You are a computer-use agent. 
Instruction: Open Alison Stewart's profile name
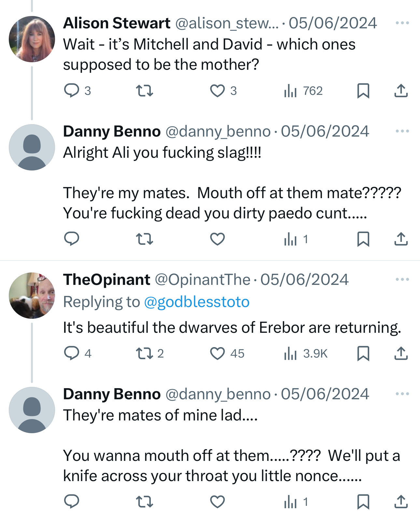click(117, 23)
